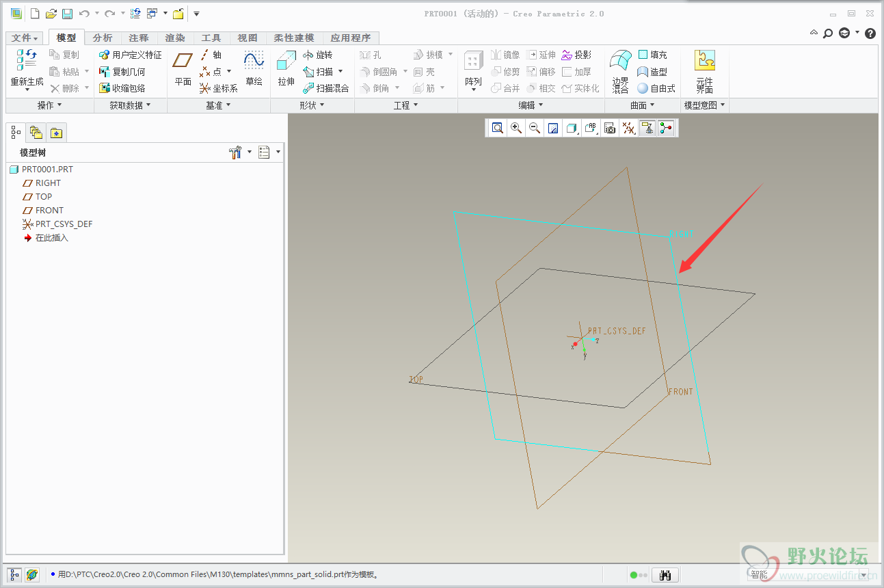Save the model with the disk icon
Viewport: 884px width, 588px height.
(67, 14)
